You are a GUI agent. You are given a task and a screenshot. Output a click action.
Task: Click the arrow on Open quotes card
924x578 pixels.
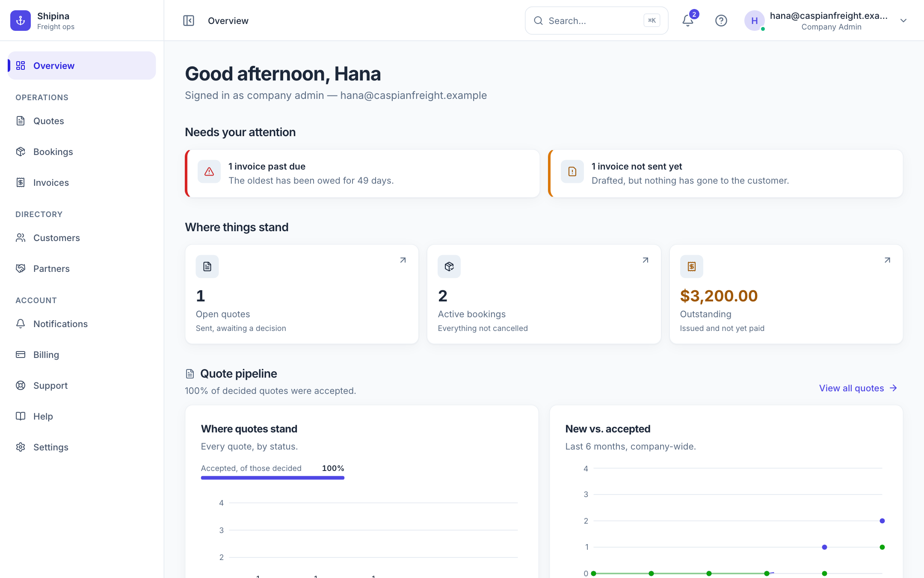click(403, 260)
